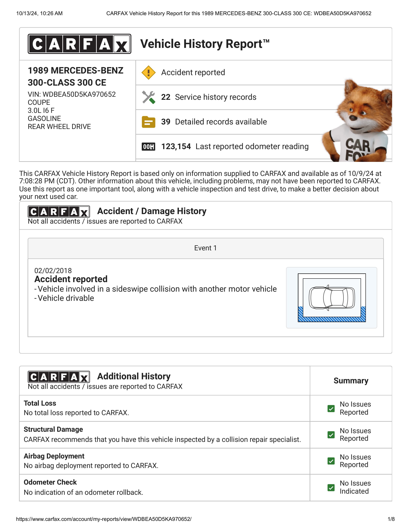Click the odometer reading icon
Viewport: 411px width, 532px height.
coord(149,146)
